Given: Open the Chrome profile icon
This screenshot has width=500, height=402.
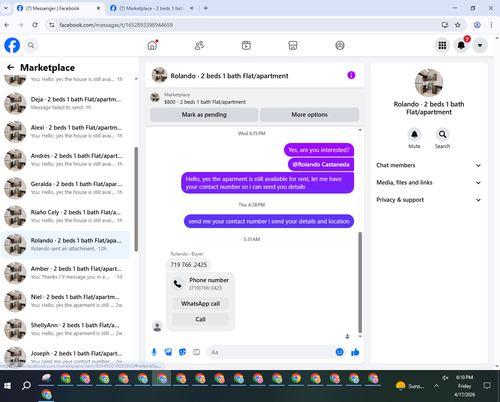Looking at the screenshot, I should click(477, 25).
